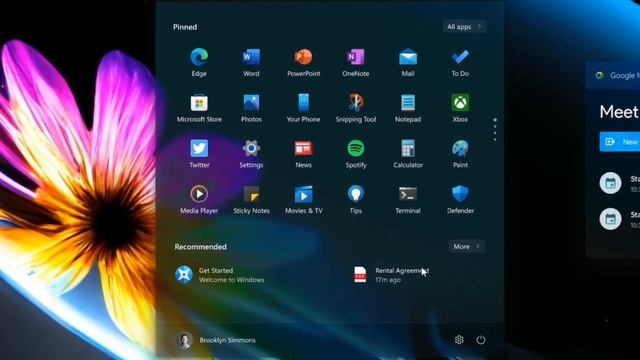Click New button in Google Meet window

[620, 142]
